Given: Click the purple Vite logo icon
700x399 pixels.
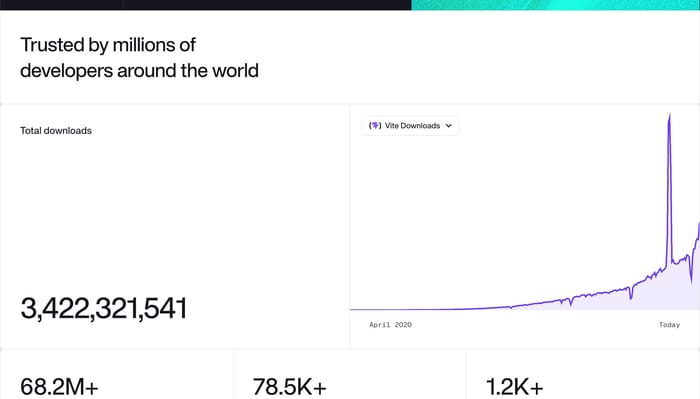Looking at the screenshot, I should [x=375, y=125].
